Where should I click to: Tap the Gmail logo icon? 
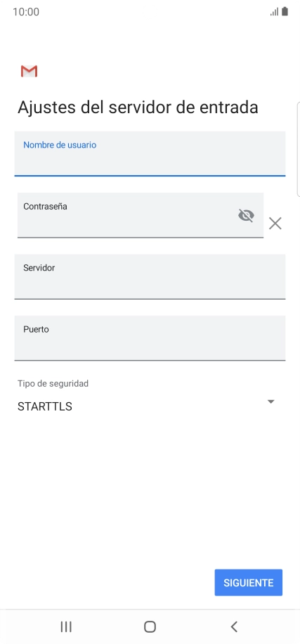pos(29,72)
